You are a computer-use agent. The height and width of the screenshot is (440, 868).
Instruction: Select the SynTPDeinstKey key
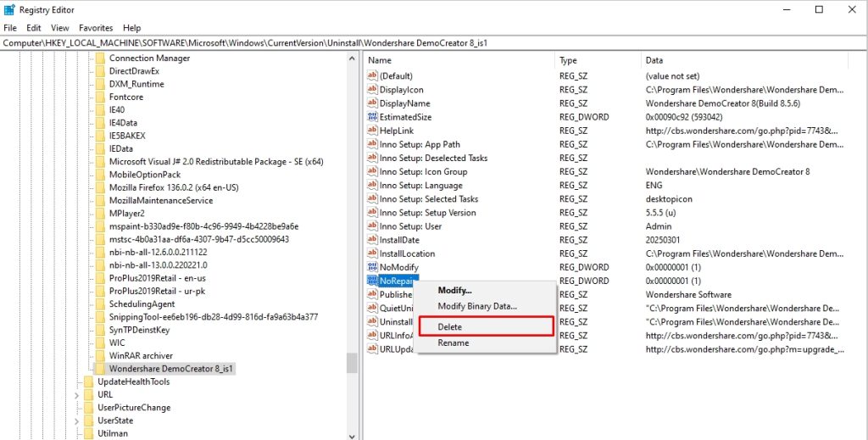click(x=140, y=330)
